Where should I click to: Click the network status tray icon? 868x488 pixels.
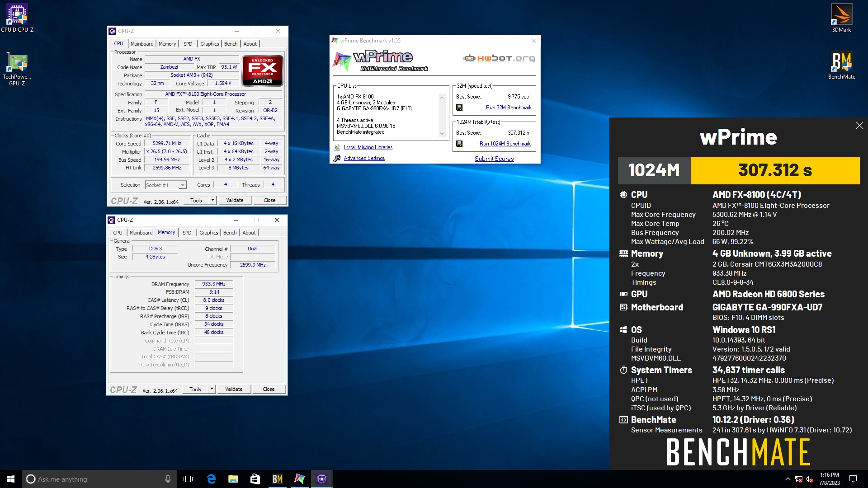(x=799, y=479)
